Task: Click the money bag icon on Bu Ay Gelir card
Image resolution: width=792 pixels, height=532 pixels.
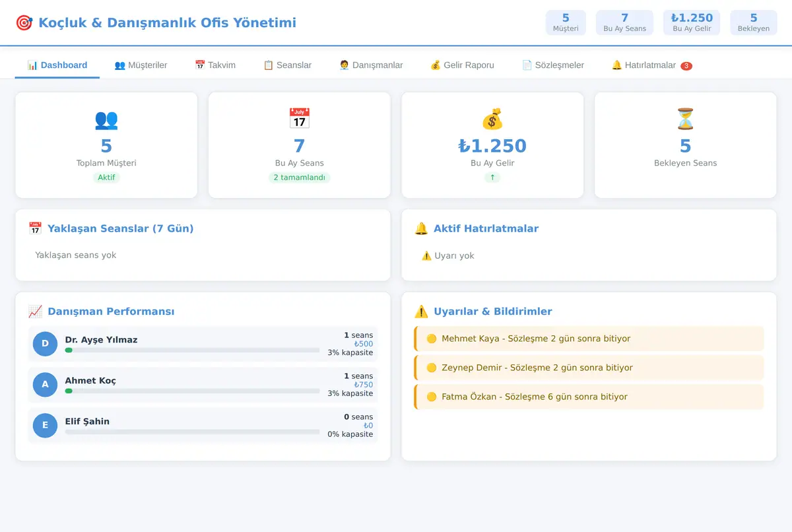Action: click(x=492, y=119)
